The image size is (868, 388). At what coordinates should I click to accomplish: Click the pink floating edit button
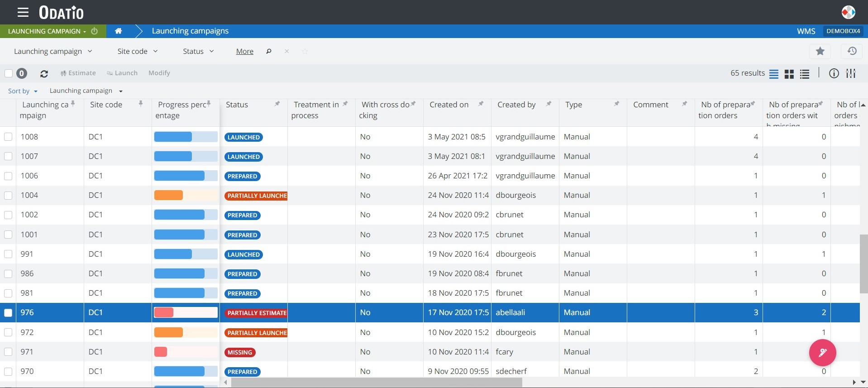[x=822, y=352]
